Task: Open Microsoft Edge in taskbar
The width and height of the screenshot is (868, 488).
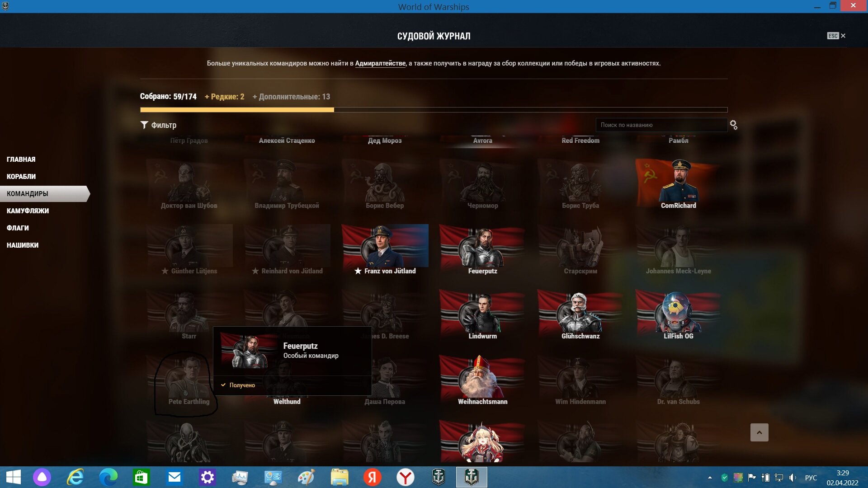Action: point(108,477)
